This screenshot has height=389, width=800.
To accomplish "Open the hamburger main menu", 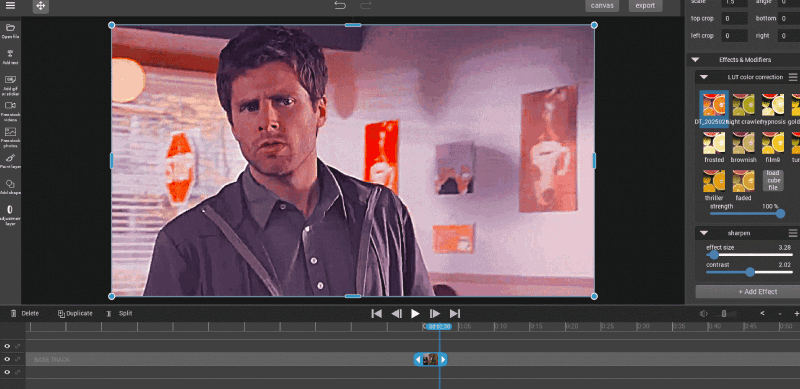I will [x=10, y=6].
